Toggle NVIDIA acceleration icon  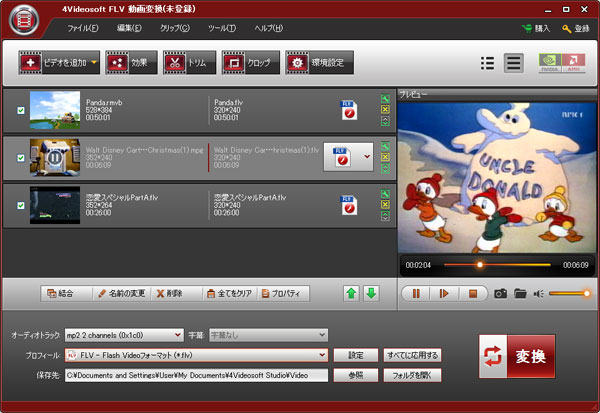(550, 63)
